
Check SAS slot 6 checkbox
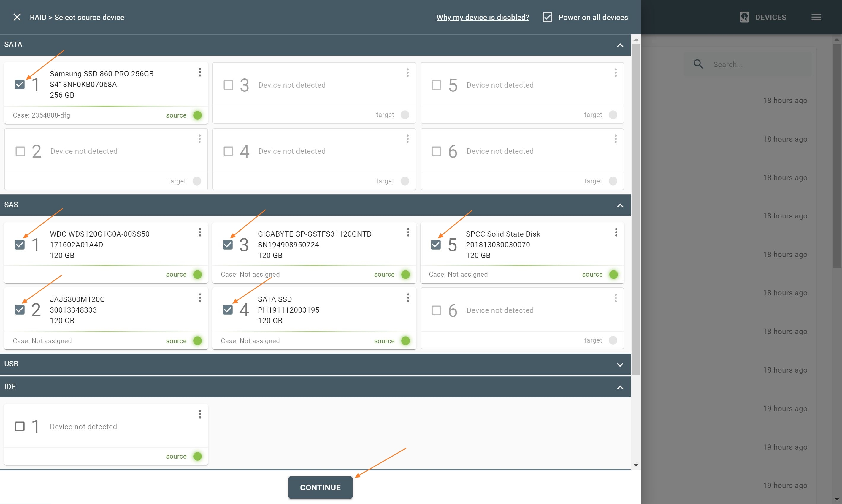coord(436,310)
